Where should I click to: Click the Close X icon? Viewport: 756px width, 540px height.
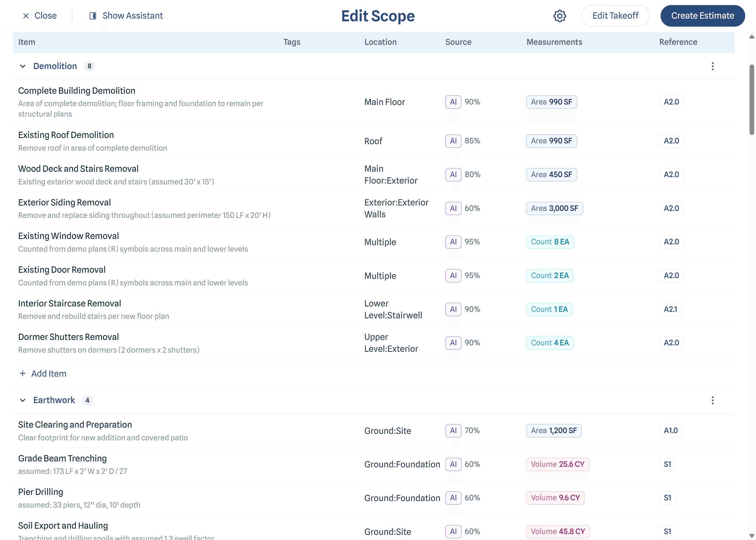pyautogui.click(x=26, y=16)
